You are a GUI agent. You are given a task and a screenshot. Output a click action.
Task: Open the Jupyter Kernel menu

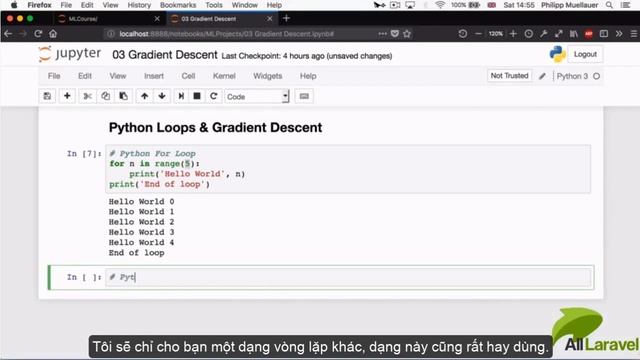[x=224, y=76]
